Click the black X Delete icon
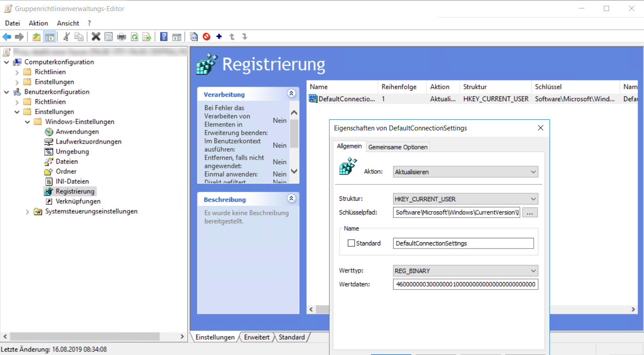Screen dimensions: 644x355 [x=96, y=37]
